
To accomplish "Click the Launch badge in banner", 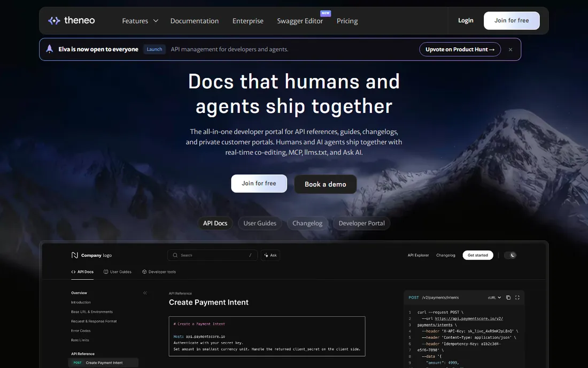I will 154,49.
